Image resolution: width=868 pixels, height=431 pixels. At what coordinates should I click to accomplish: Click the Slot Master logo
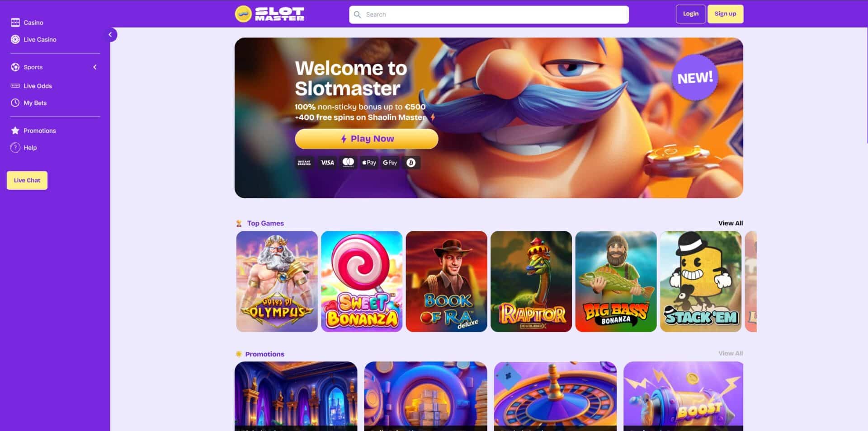click(x=269, y=14)
